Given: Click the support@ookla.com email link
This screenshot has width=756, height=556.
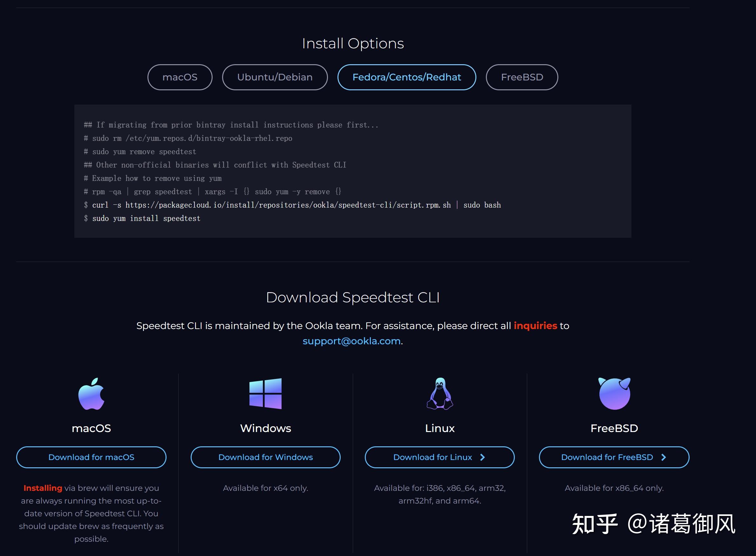Looking at the screenshot, I should pos(351,341).
